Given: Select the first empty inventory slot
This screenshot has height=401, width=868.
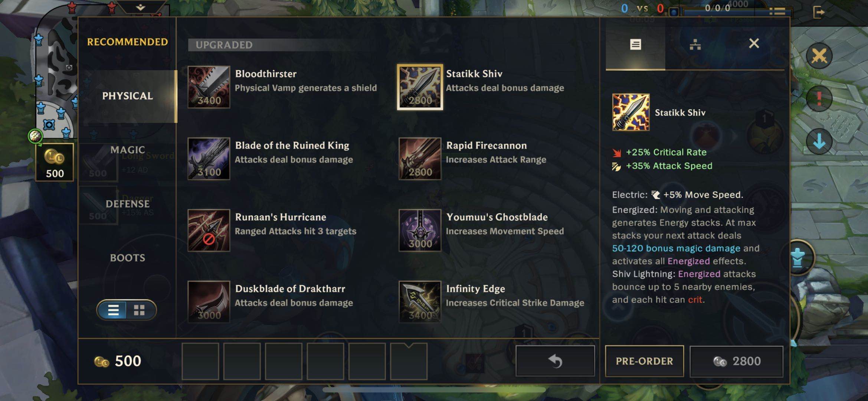Looking at the screenshot, I should 200,361.
